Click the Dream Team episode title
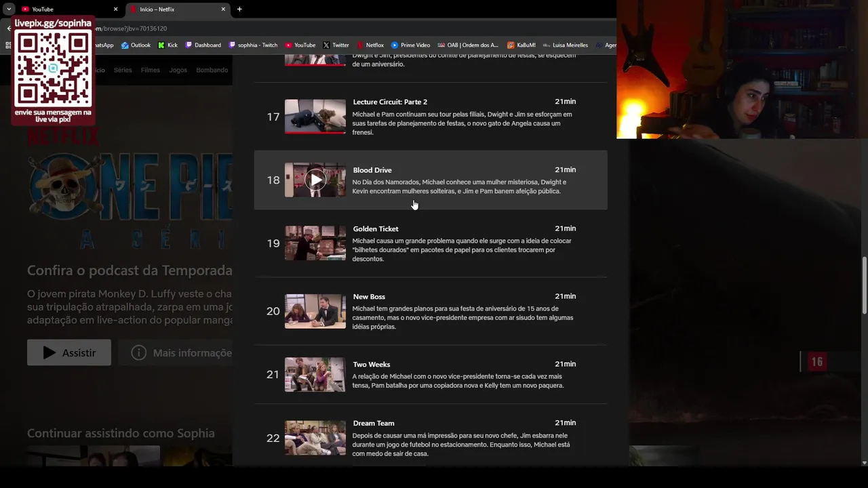Image resolution: width=868 pixels, height=488 pixels. (x=374, y=424)
